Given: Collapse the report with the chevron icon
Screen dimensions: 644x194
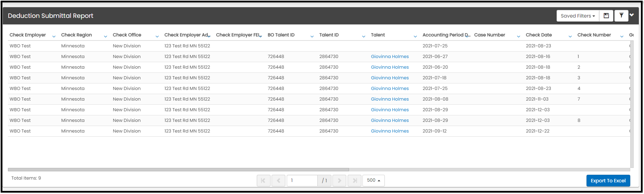Looking at the screenshot, I should (632, 15).
